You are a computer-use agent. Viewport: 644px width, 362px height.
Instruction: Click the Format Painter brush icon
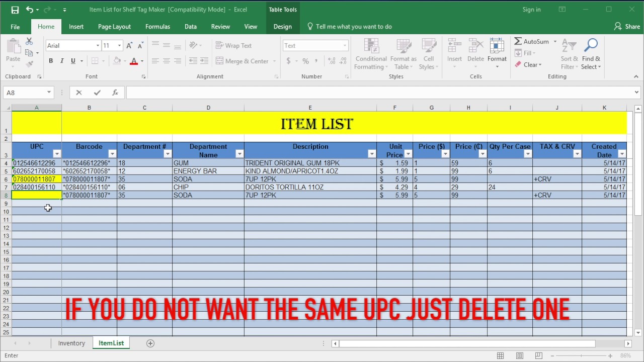29,64
